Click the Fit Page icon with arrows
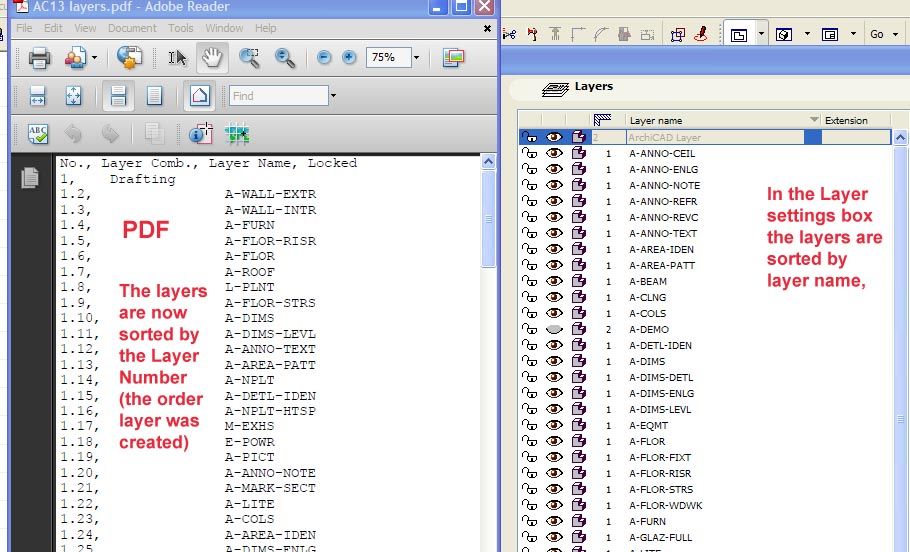The width and height of the screenshot is (910, 552). tap(73, 95)
